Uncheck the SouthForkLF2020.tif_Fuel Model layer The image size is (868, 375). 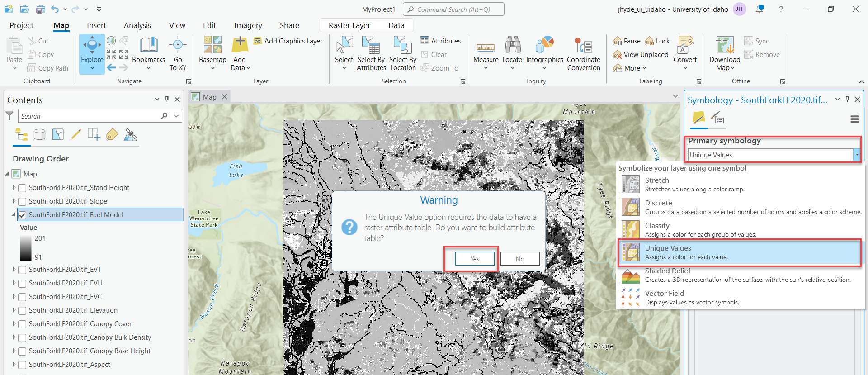pyautogui.click(x=22, y=215)
